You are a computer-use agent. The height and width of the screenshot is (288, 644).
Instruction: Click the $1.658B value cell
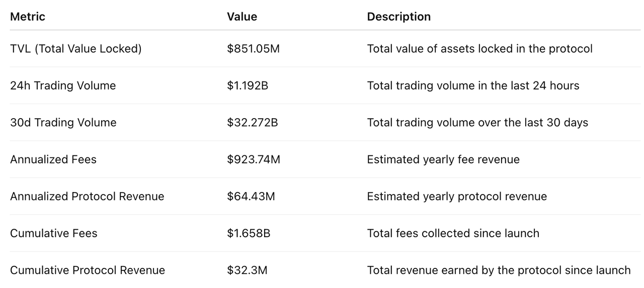pyautogui.click(x=248, y=233)
